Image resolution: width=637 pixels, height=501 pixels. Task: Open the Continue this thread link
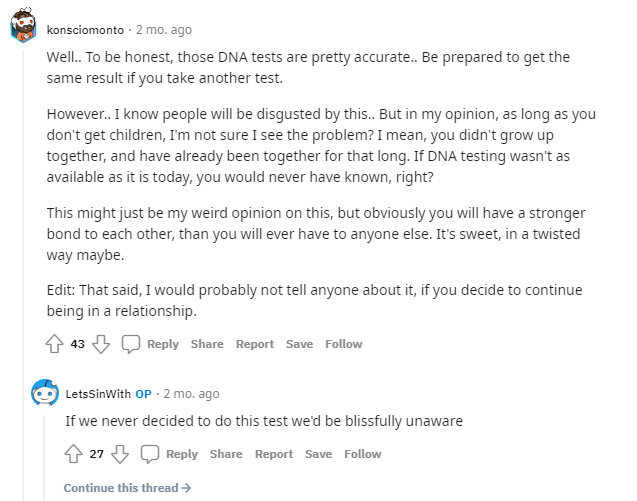[127, 488]
